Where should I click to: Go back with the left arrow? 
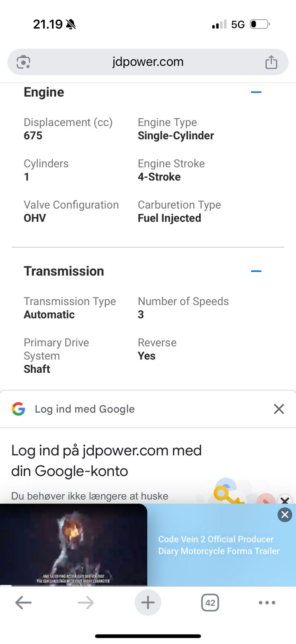pos(23,603)
